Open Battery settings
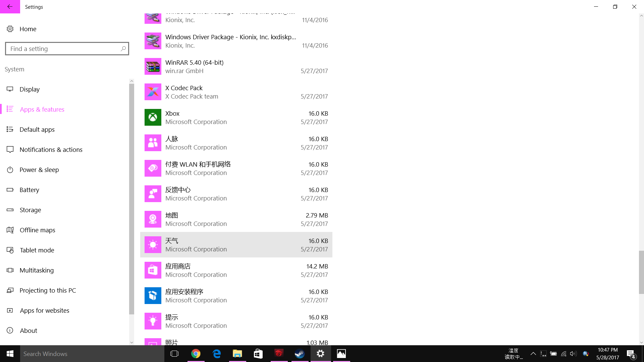This screenshot has width=644, height=362. 64,190
